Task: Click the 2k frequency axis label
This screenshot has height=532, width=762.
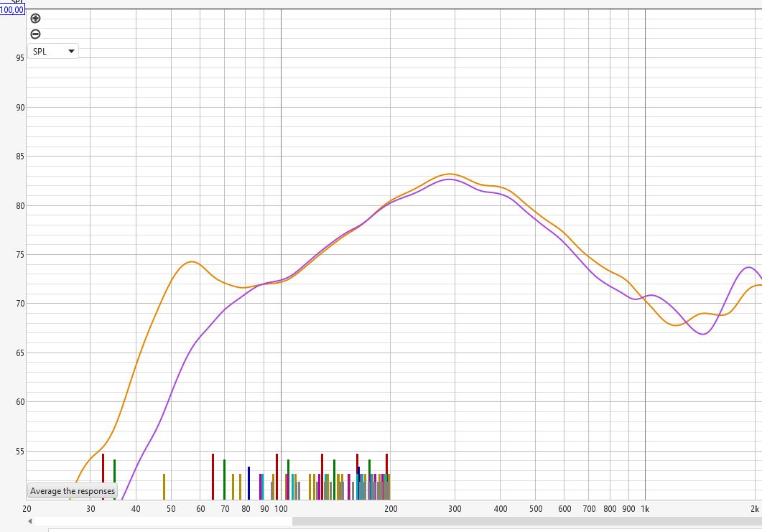Action: [754, 509]
